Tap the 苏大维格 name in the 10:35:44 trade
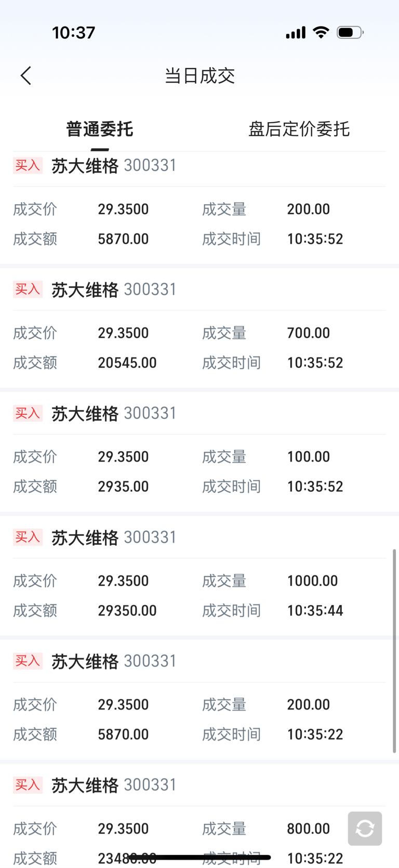This screenshot has height=868, width=399. (x=85, y=537)
